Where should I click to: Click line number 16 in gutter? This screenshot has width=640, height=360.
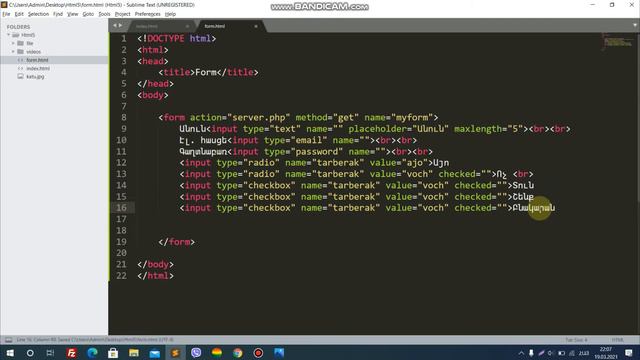click(x=121, y=208)
